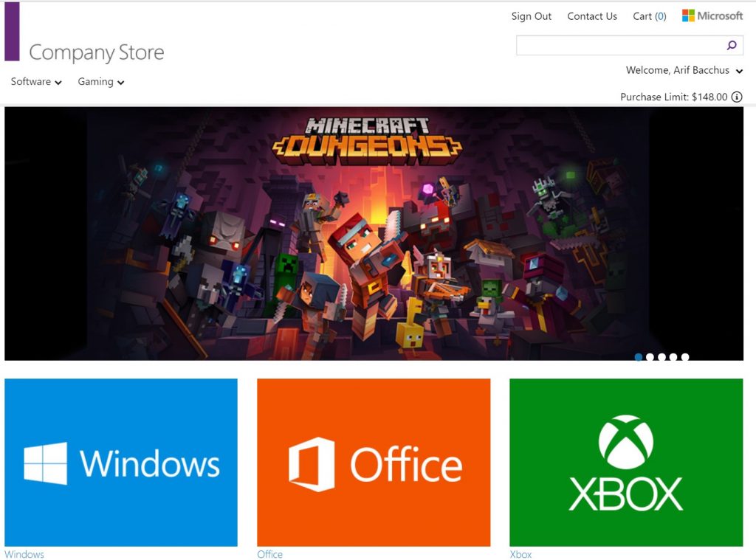
Task: Click the purple Company Store logo bar
Action: (12, 31)
